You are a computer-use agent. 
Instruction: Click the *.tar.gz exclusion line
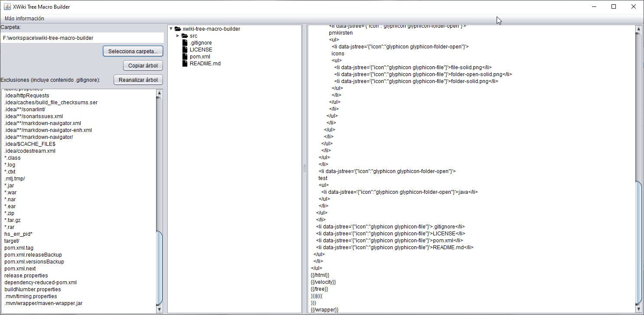(x=13, y=220)
